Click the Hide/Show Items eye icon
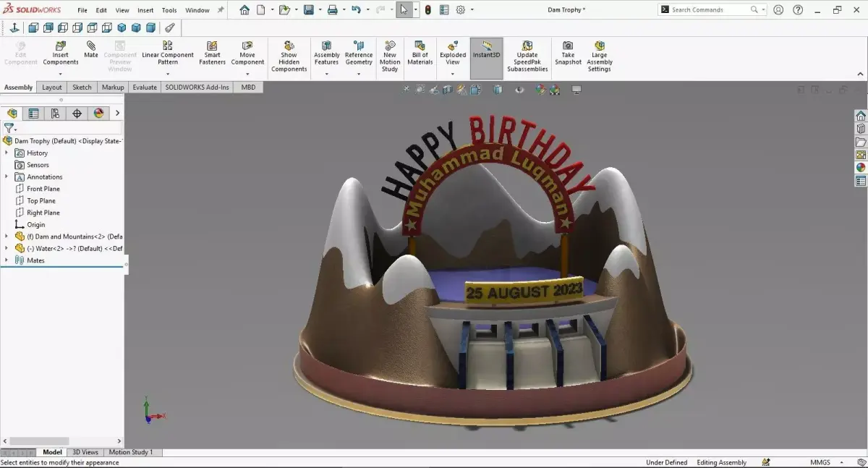Viewport: 868px width, 468px height. (x=519, y=90)
